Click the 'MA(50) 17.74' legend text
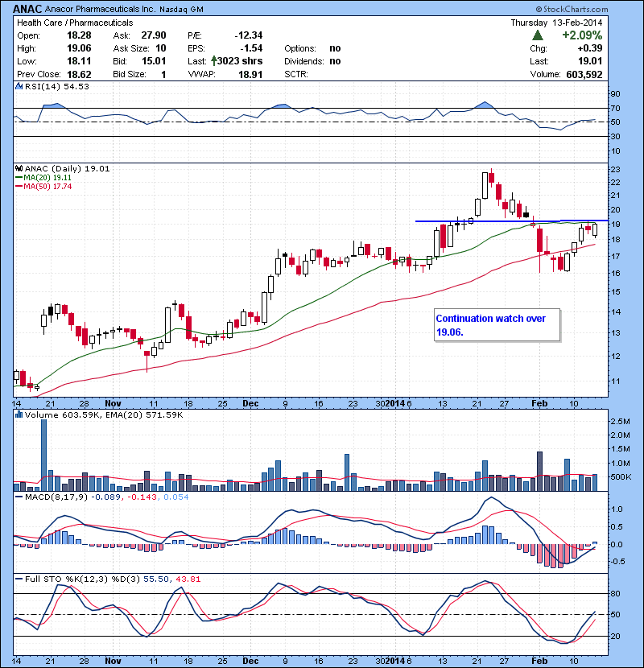This screenshot has height=668, width=644. tap(47, 187)
